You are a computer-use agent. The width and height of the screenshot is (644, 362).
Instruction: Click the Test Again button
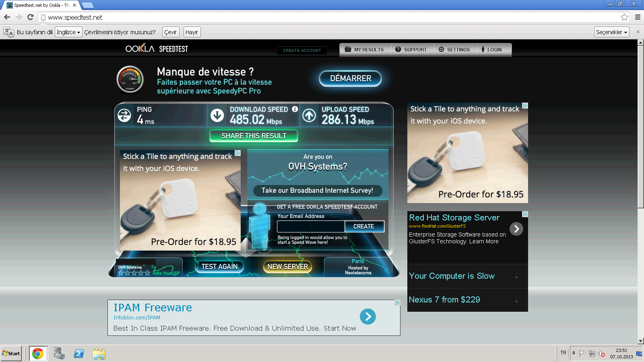pyautogui.click(x=219, y=267)
